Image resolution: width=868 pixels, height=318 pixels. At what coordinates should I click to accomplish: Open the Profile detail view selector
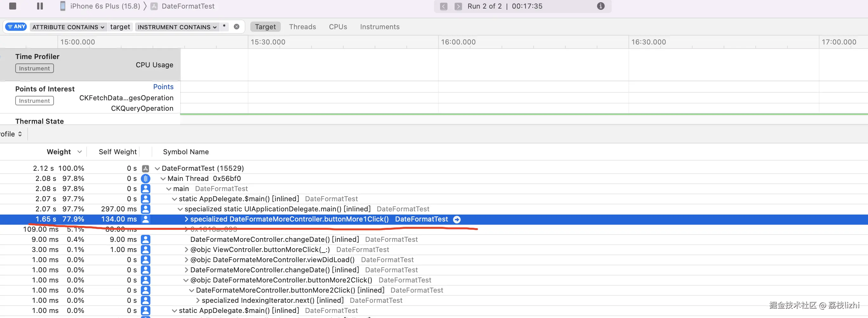(11, 134)
